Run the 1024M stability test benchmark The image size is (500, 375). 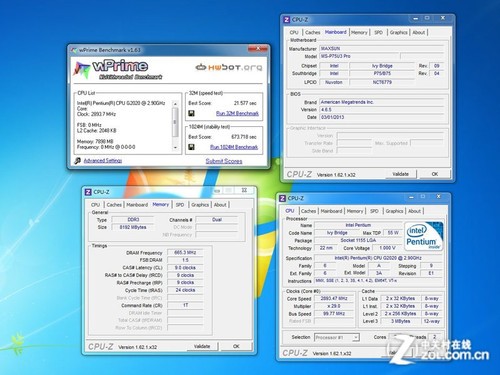(x=234, y=147)
